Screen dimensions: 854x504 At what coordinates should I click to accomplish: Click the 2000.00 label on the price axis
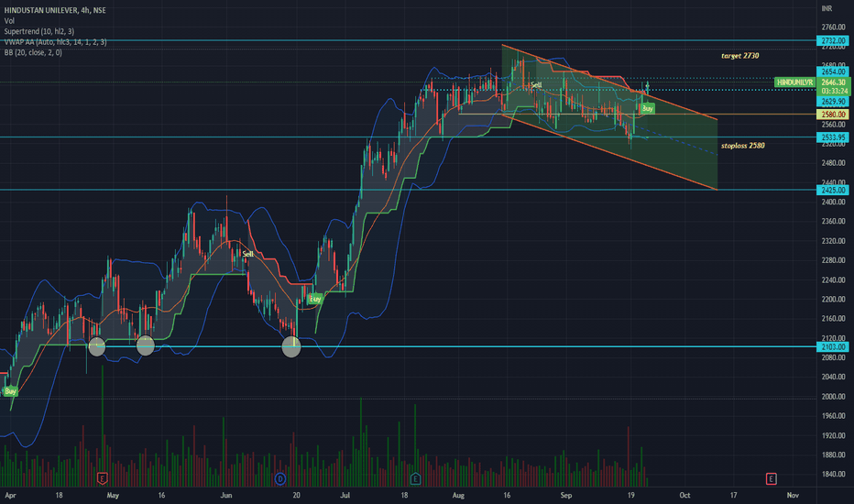(833, 397)
